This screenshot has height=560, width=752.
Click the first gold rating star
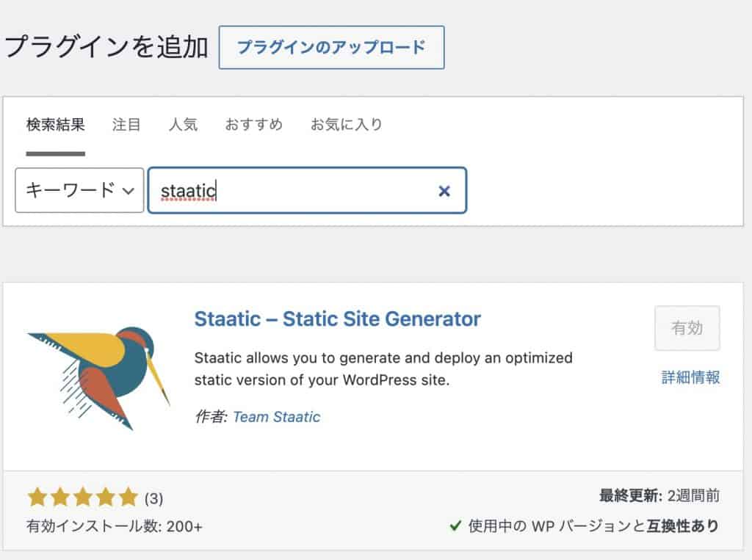point(37,497)
